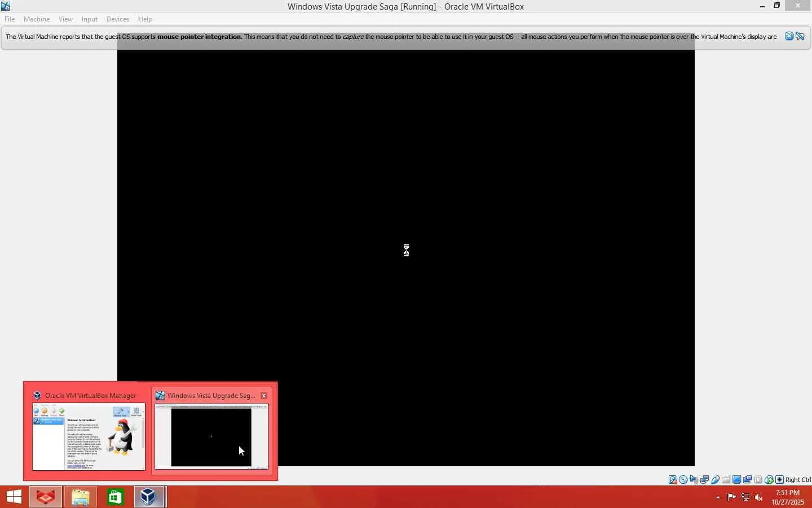Click the don't-show-again message icon
The width and height of the screenshot is (812, 508).
(801, 37)
